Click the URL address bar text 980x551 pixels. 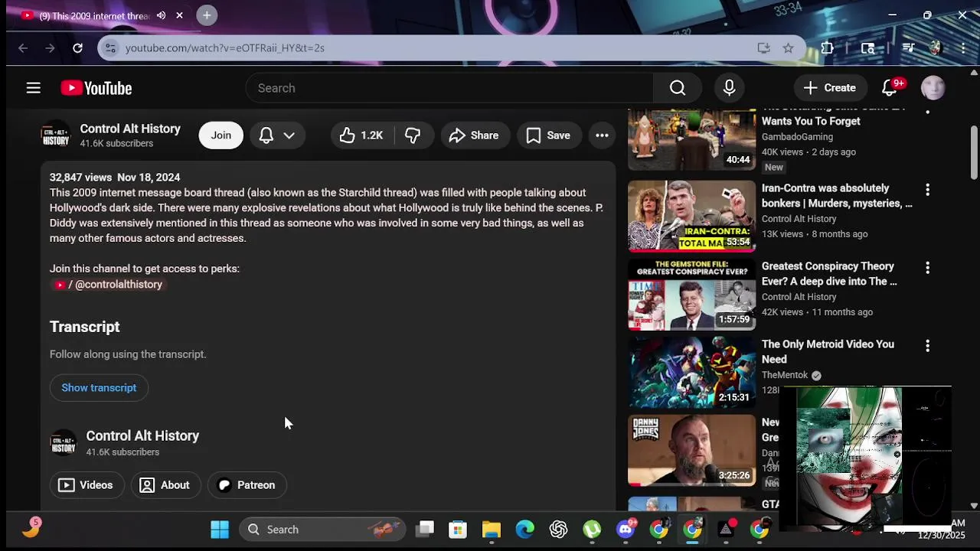(225, 48)
